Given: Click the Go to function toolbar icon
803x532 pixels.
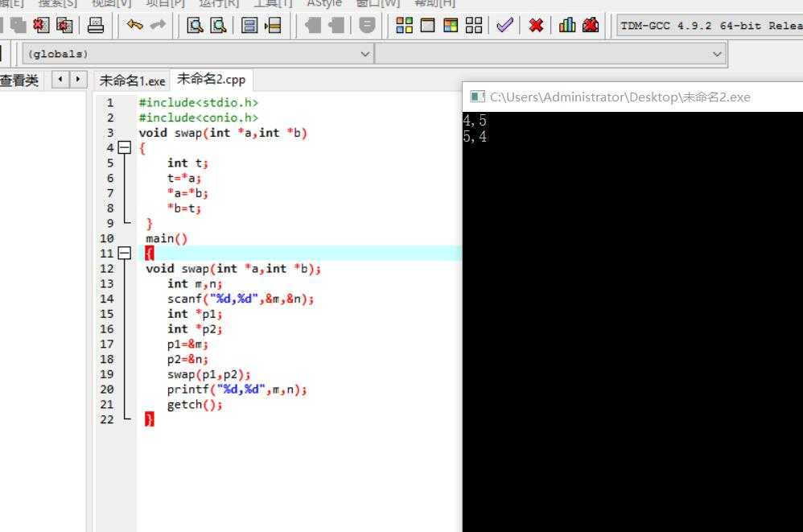Looking at the screenshot, I should coord(249,25).
